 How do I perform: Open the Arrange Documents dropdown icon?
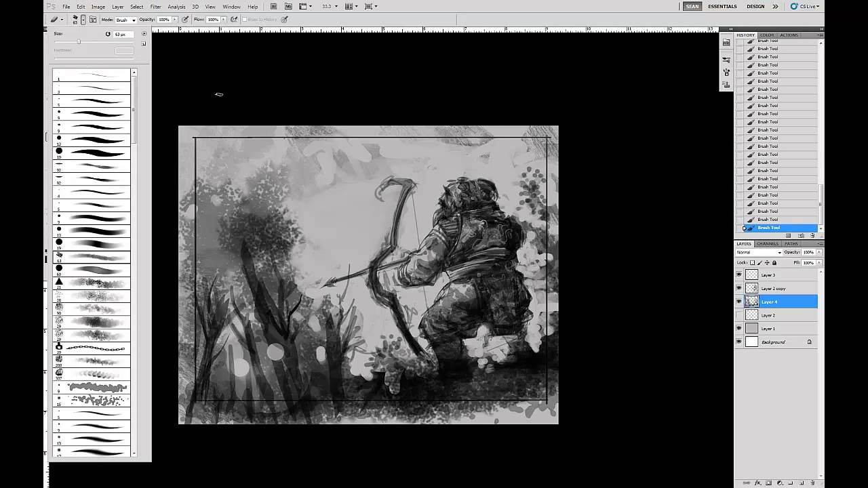(x=351, y=7)
